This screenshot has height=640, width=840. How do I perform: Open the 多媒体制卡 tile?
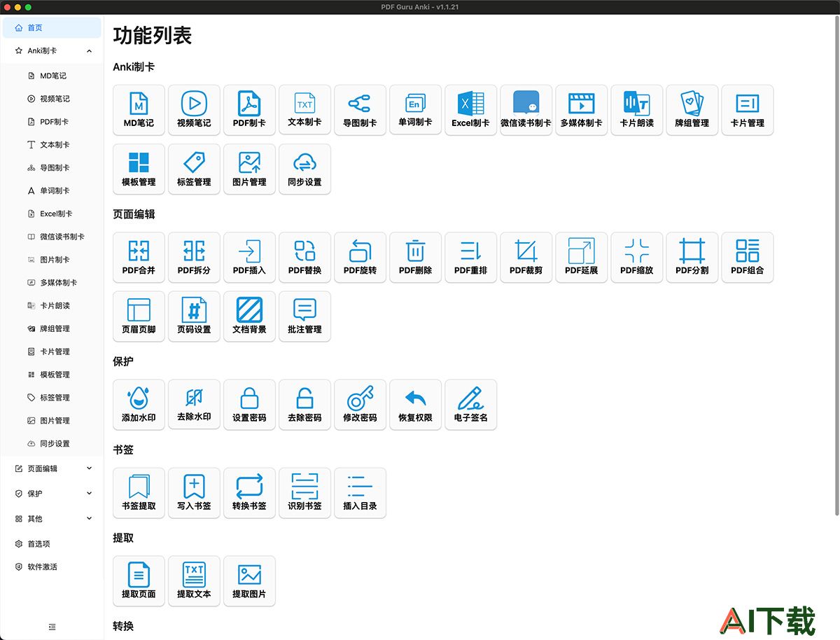(581, 110)
